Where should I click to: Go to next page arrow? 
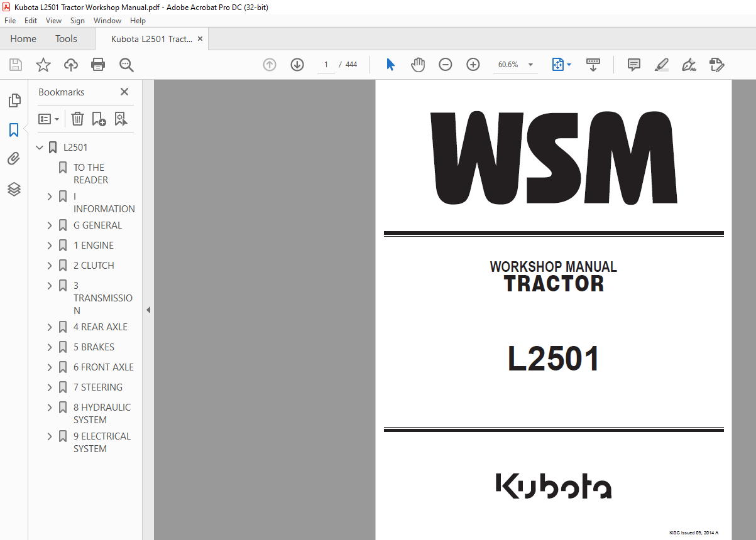[297, 65]
